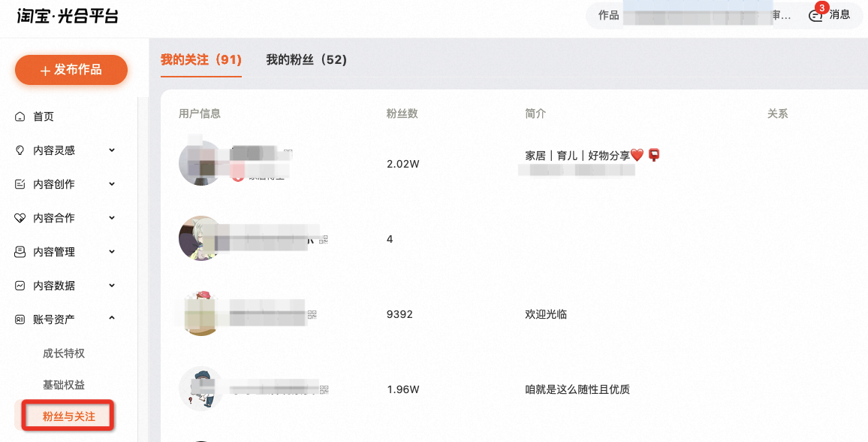Click the edit icon for 内容创作
Screen dimensions: 868x442
(x=20, y=184)
